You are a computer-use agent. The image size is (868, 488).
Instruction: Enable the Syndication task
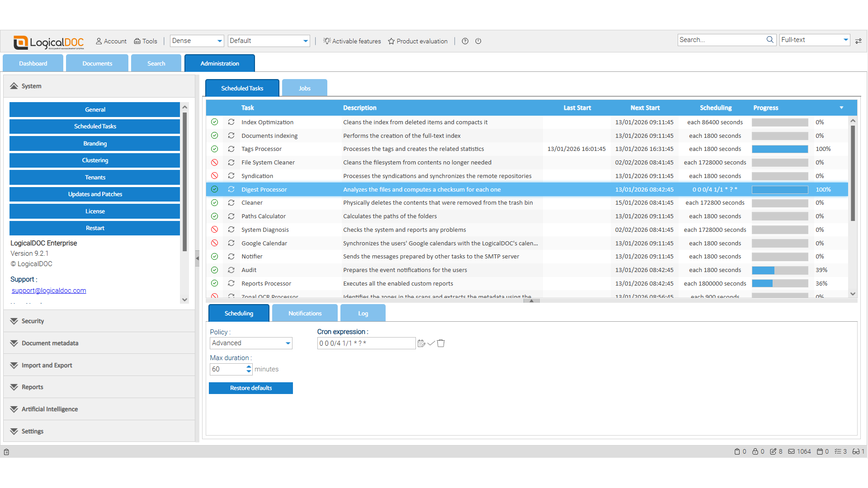215,176
